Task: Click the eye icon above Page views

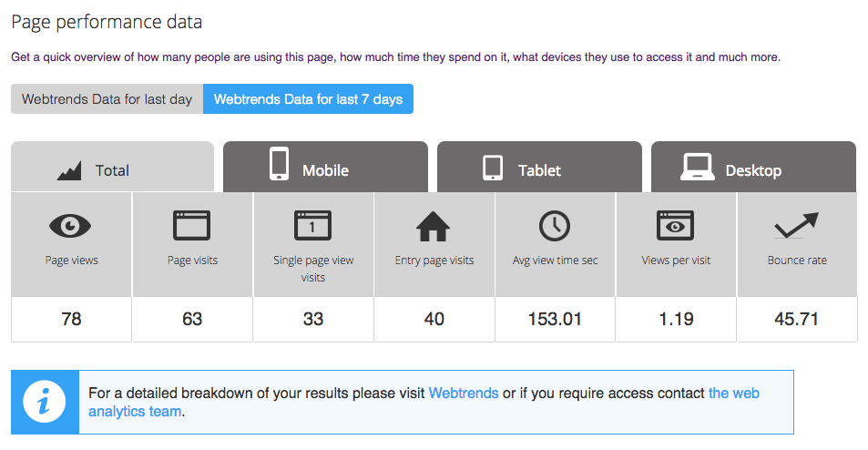Action: pyautogui.click(x=71, y=225)
